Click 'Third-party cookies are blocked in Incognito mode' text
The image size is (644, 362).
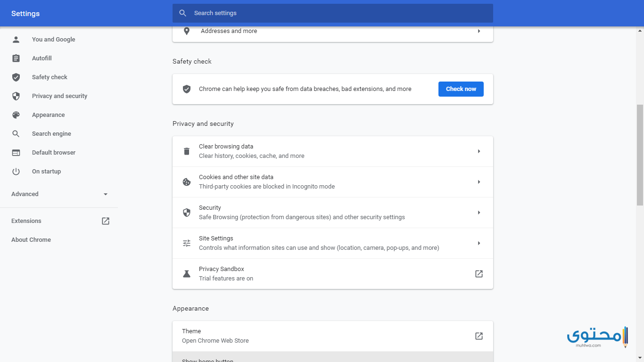[x=267, y=187]
